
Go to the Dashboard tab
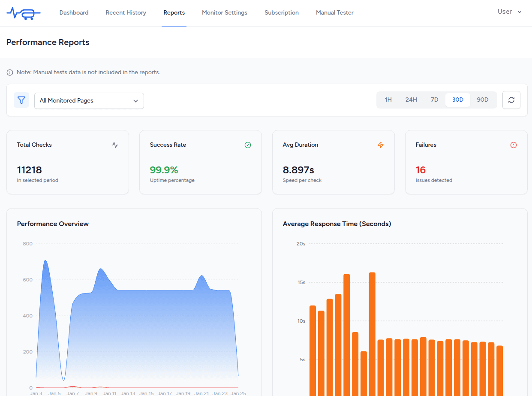click(74, 13)
